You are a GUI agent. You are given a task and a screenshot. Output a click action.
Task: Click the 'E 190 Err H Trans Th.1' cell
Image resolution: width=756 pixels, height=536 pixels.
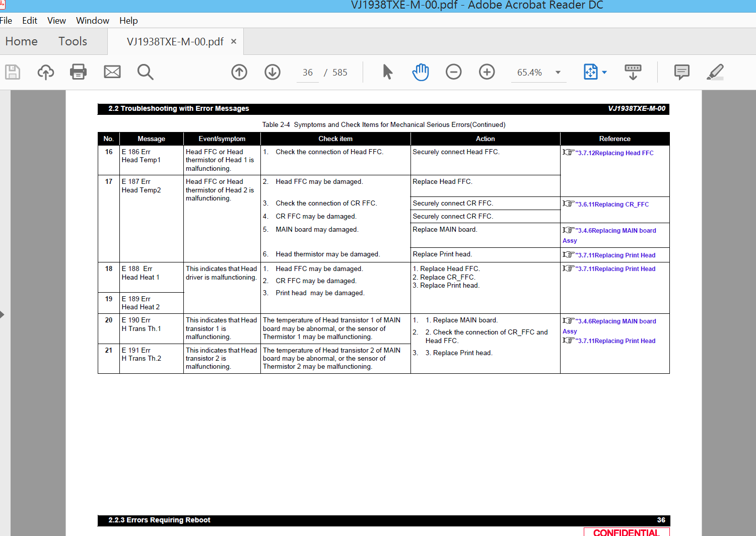(152, 329)
